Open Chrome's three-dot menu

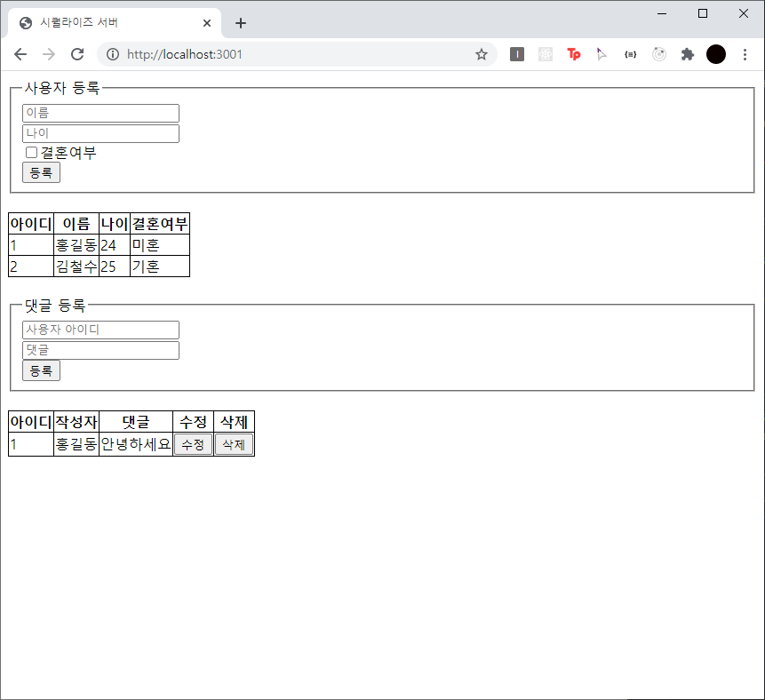(745, 54)
